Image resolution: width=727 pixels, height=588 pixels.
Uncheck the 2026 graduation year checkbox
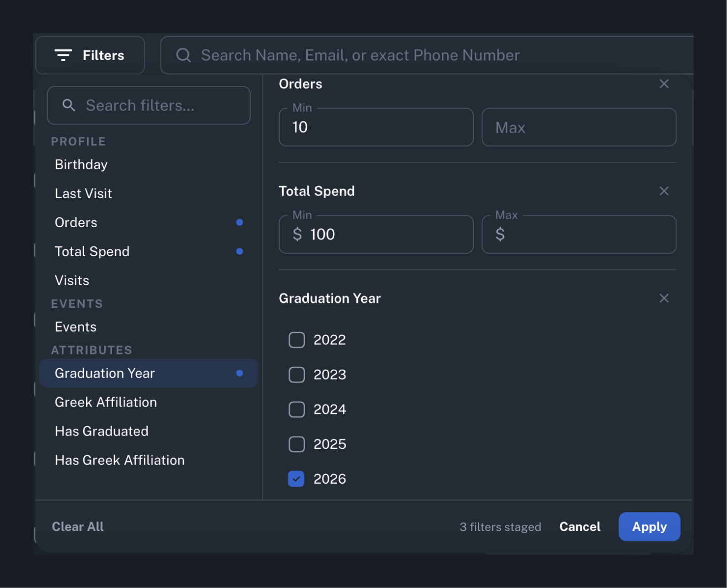pyautogui.click(x=296, y=479)
